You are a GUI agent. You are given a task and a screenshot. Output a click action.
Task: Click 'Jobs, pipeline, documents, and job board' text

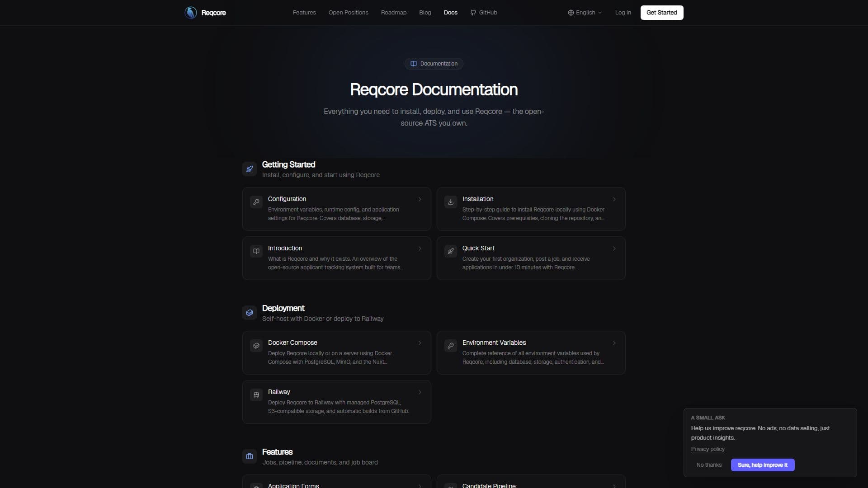[320, 463]
